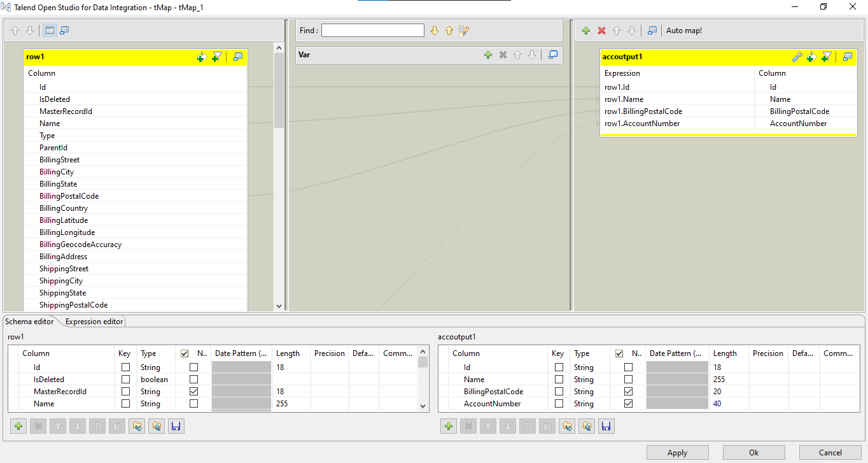Click the Apply button
This screenshot has height=463, width=868.
pyautogui.click(x=677, y=453)
